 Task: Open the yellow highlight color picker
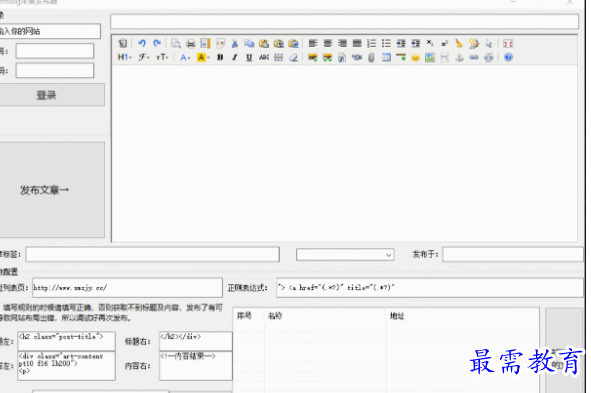click(x=203, y=57)
